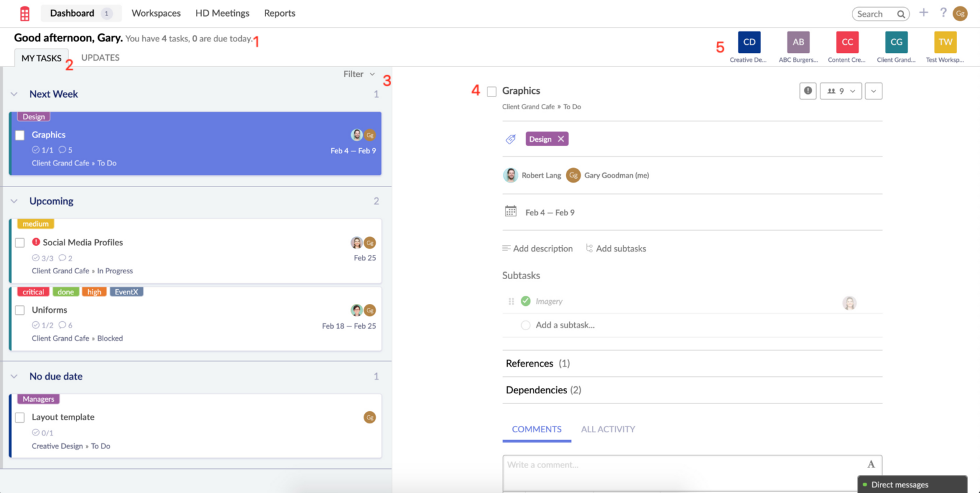Viewport: 980px width, 493px height.
Task: Collapse the Next Week section
Action: [x=14, y=93]
